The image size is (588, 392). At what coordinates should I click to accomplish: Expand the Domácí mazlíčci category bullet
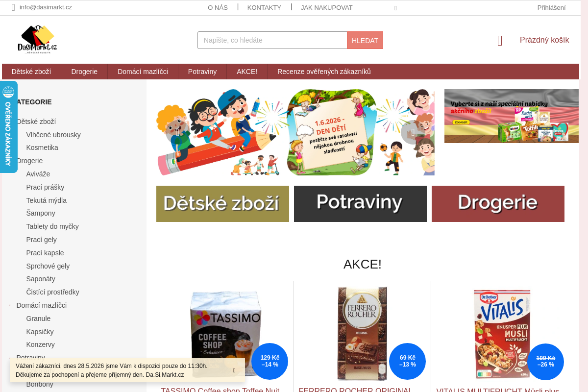[x=9, y=305]
